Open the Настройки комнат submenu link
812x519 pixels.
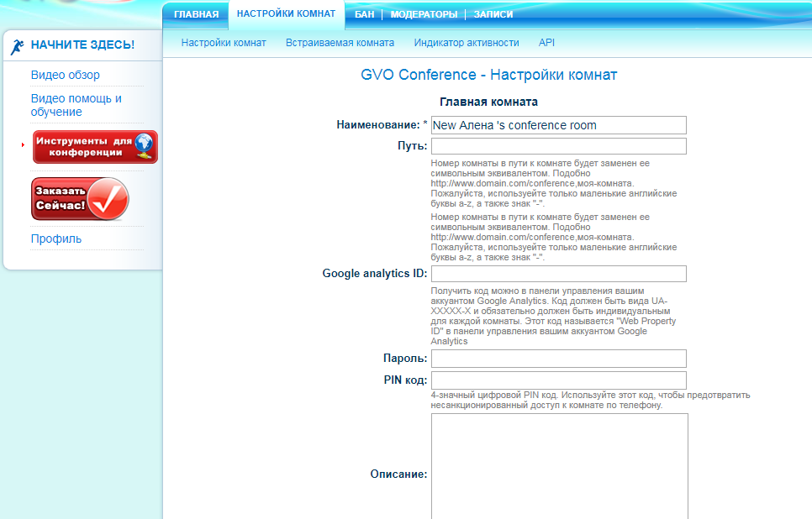(224, 43)
